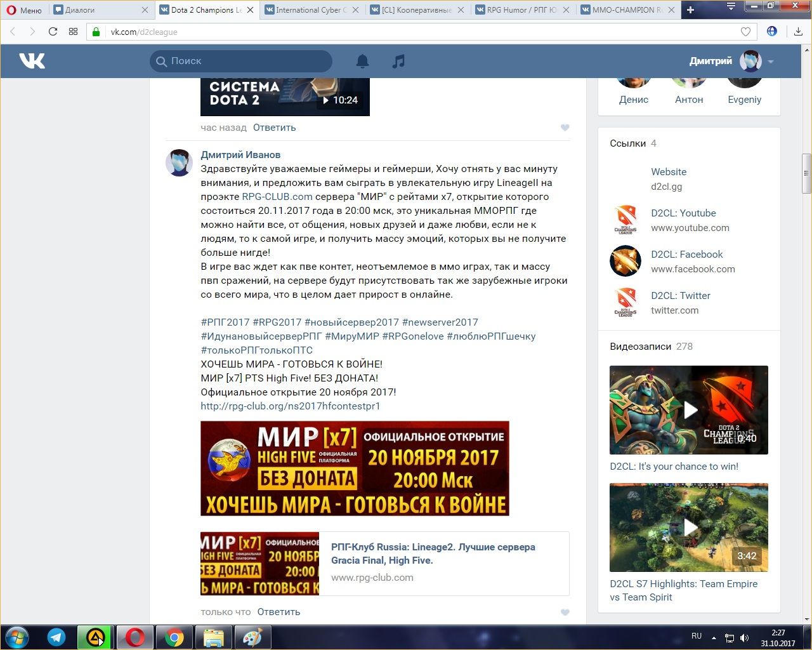Open the D2CL: Youtube link
The width and height of the screenshot is (812, 650).
683,213
